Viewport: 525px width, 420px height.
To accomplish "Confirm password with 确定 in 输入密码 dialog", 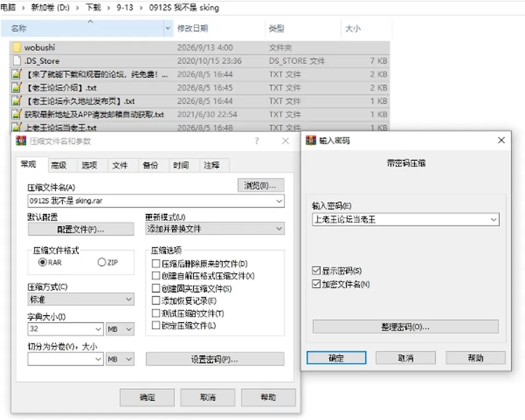I will (336, 358).
